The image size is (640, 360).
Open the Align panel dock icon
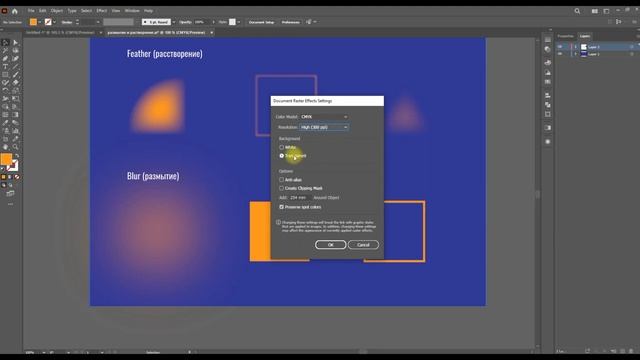[x=547, y=95]
